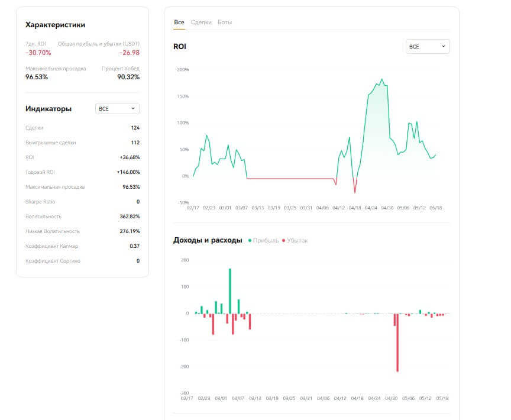
Task: Click the tallest green profit bar
Action: (230, 291)
